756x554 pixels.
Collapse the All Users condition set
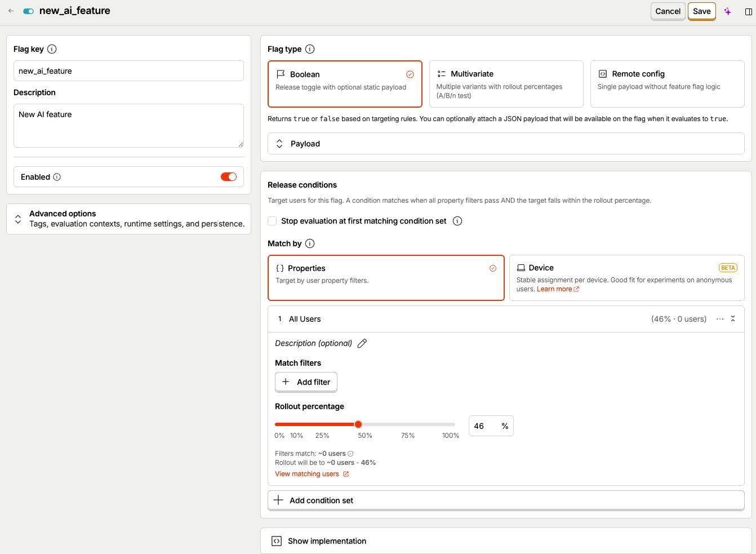coord(733,319)
